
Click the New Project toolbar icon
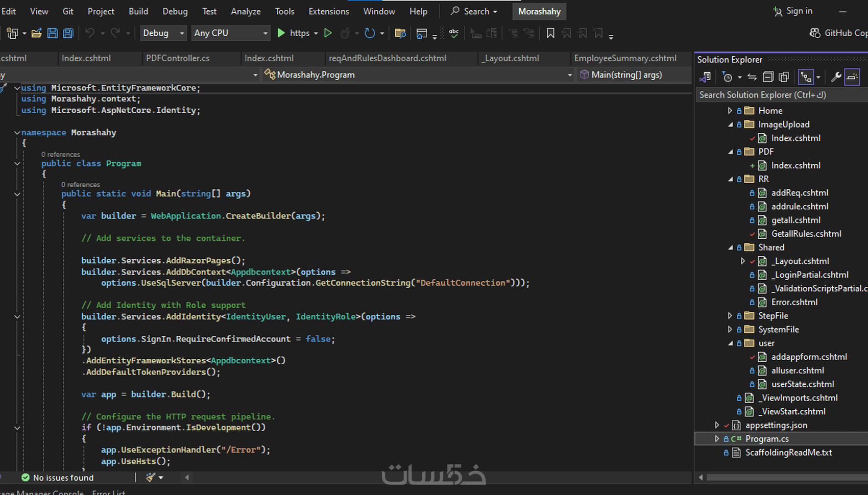12,33
